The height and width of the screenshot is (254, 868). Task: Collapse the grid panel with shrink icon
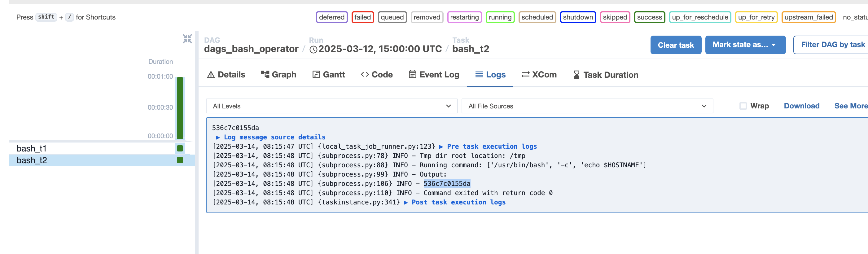tap(187, 39)
